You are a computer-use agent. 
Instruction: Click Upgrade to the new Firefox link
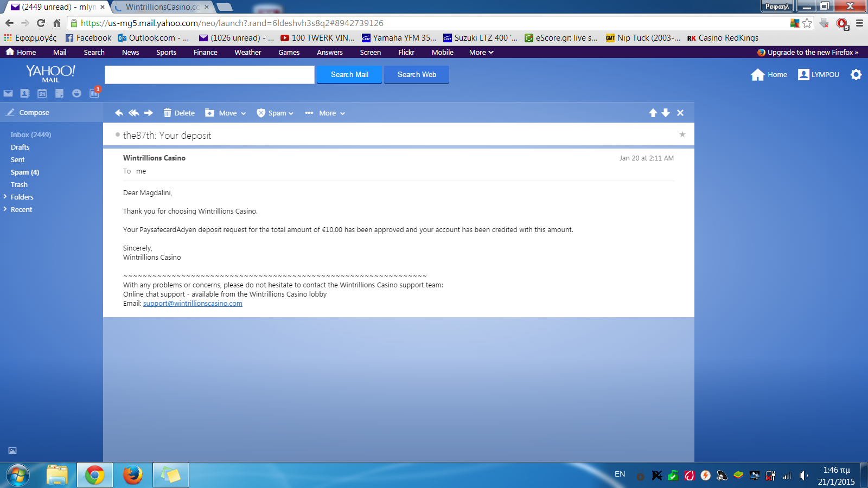point(808,52)
